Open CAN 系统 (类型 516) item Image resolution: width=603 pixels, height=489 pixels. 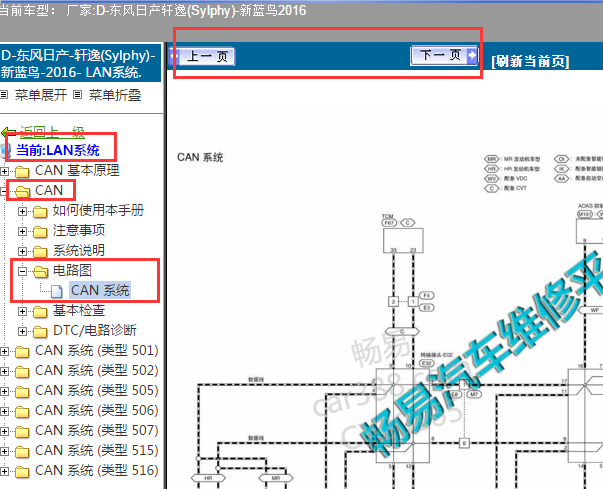[97, 470]
